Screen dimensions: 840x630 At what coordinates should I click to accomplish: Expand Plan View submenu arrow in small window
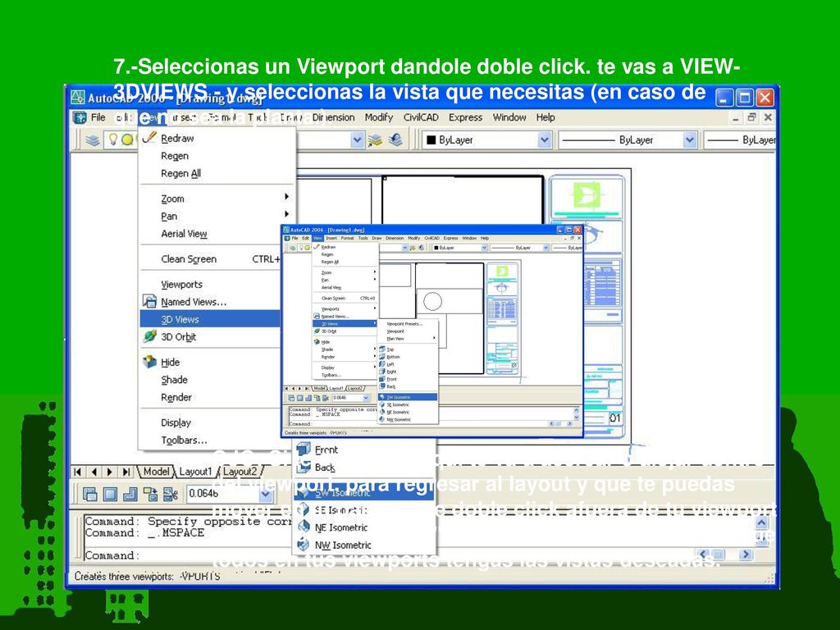[x=434, y=338]
